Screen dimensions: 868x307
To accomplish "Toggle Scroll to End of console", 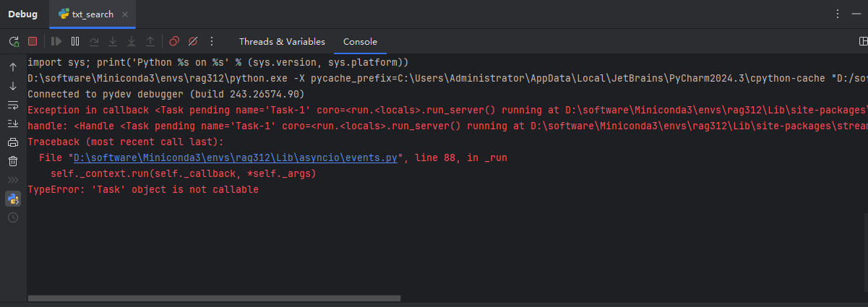I will pyautogui.click(x=13, y=124).
